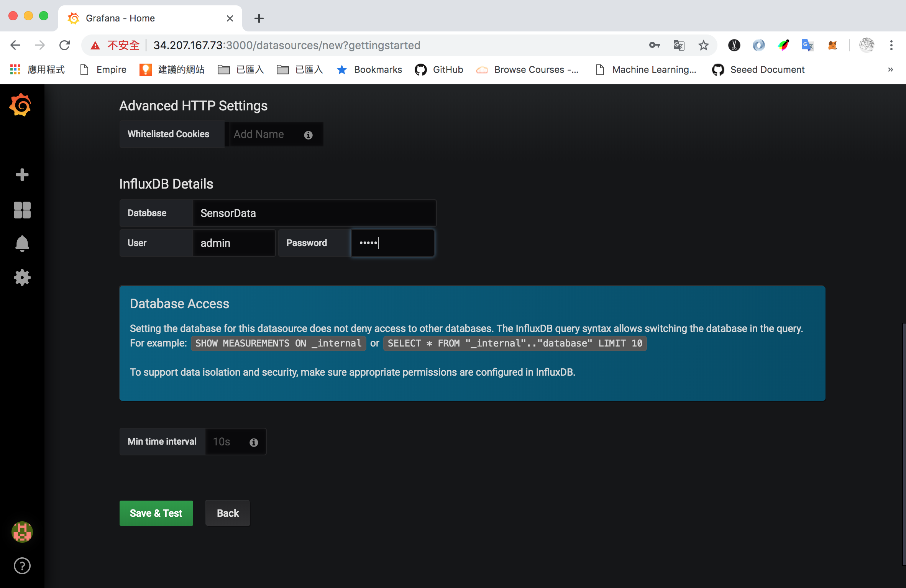This screenshot has height=588, width=906.
Task: Go back with browser back arrow
Action: (15, 45)
